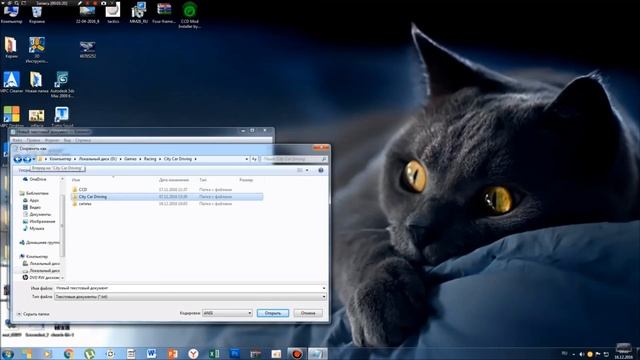Go to Games in the breadcrumb path
Screen dimensions: 640x360
(130, 159)
